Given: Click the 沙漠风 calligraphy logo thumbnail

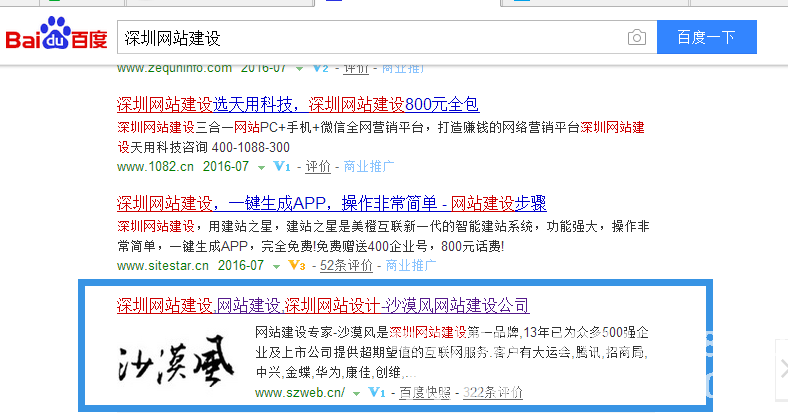Looking at the screenshot, I should [176, 361].
